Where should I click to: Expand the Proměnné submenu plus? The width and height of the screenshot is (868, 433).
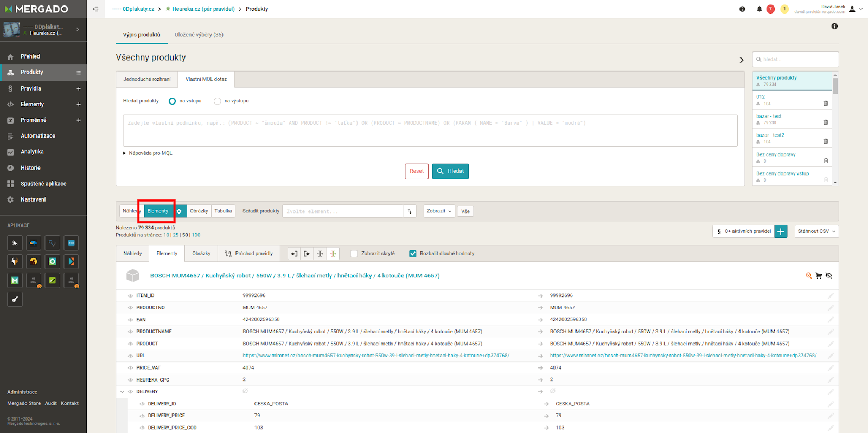pos(78,120)
